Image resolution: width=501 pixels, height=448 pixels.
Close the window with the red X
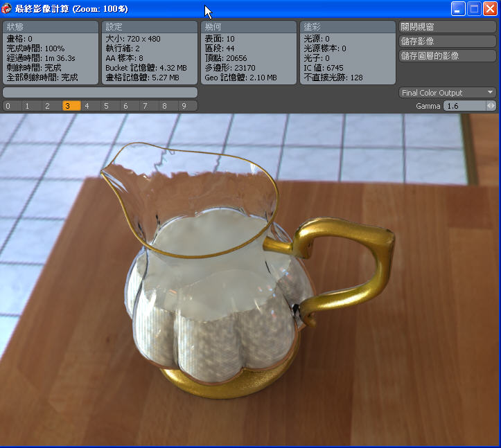pos(490,8)
